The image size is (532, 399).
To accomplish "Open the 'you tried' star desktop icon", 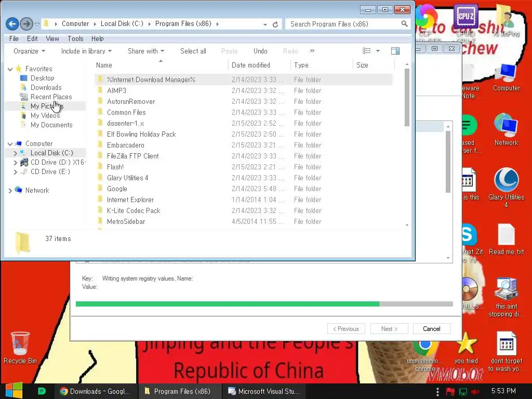I will (466, 348).
